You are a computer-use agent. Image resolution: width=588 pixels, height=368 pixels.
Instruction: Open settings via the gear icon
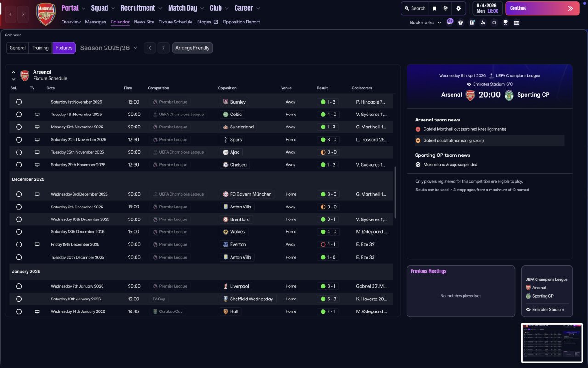(x=458, y=8)
